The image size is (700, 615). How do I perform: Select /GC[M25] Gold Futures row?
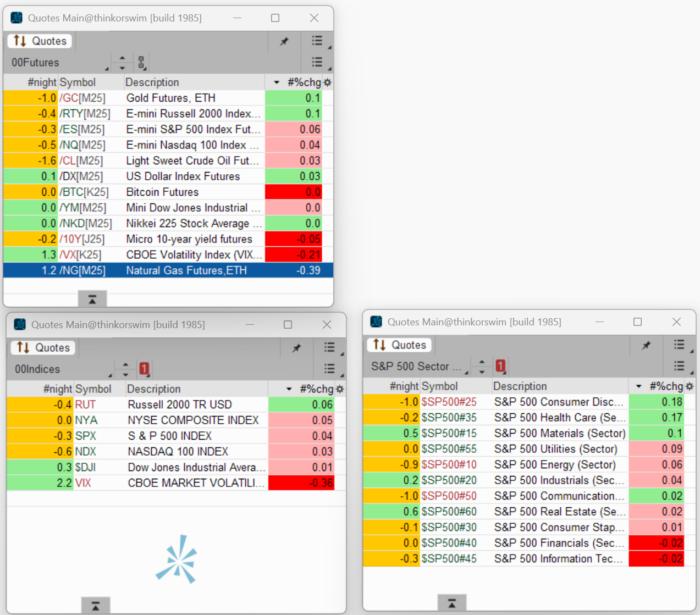tap(168, 98)
